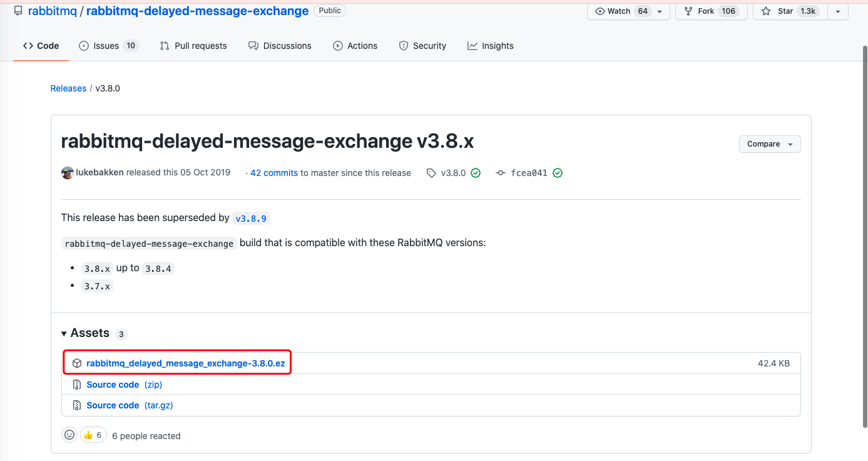868x461 pixels.
Task: Expand the Watch dropdown caret
Action: 660,11
